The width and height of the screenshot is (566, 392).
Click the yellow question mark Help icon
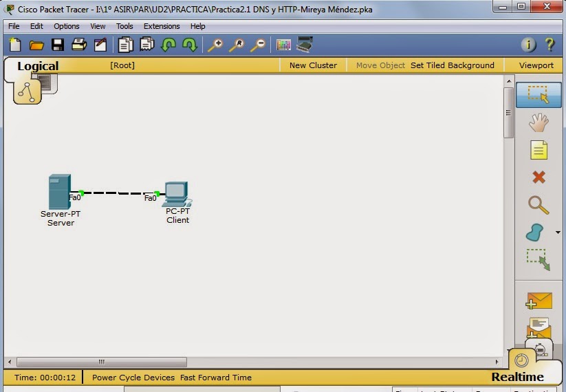coord(549,45)
